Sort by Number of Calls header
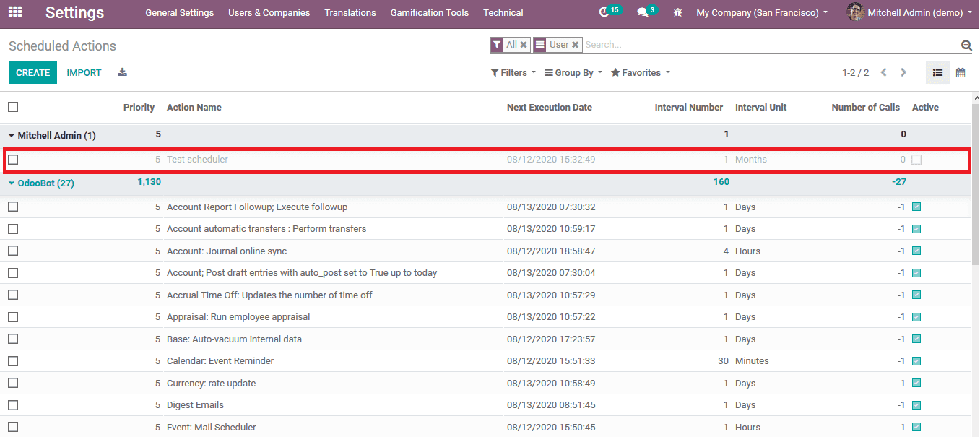The image size is (980, 437). tap(866, 107)
